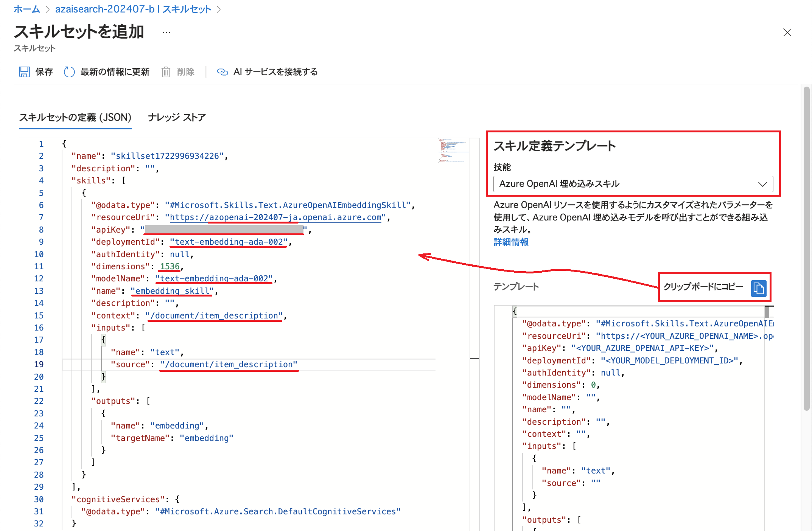Click template <YOUR_MODEL_DEPLOYMENT_ID> placeholder
This screenshot has width=812, height=531.
[670, 361]
